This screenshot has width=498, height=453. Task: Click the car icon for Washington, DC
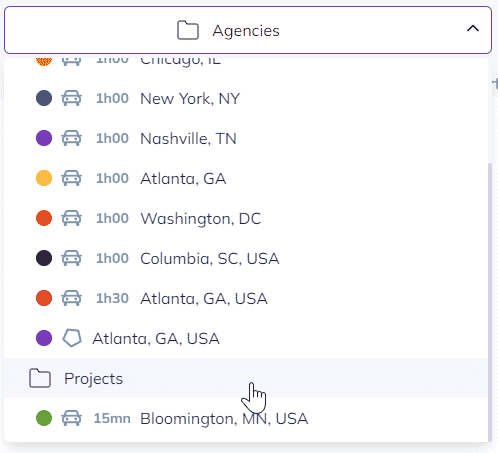(71, 218)
